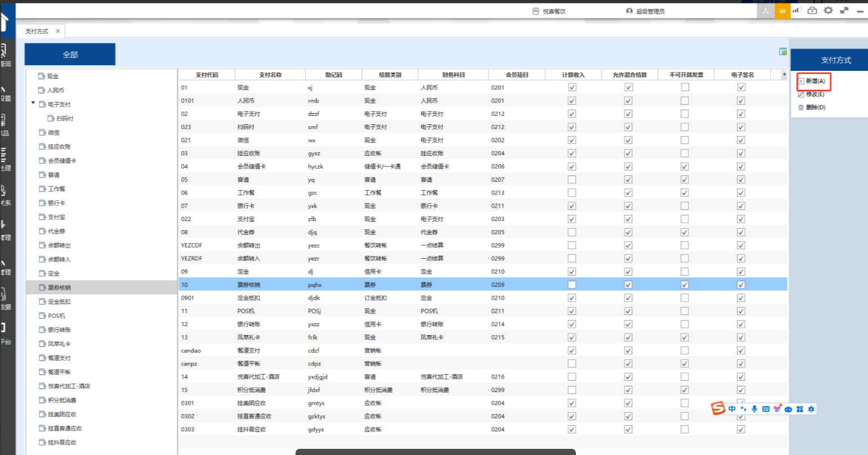
Task: Click the Sogou input microphone icon
Action: click(754, 409)
